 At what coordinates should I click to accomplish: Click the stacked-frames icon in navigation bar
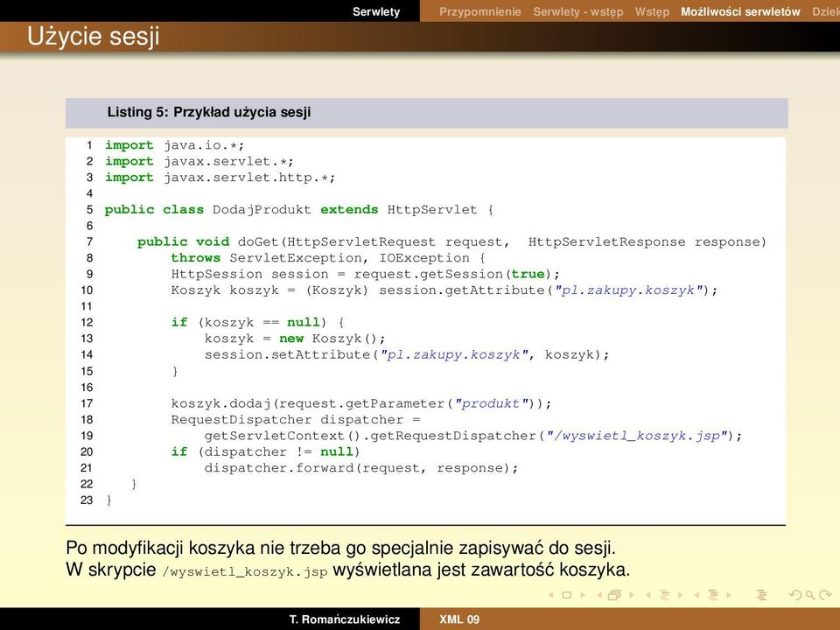point(614,595)
